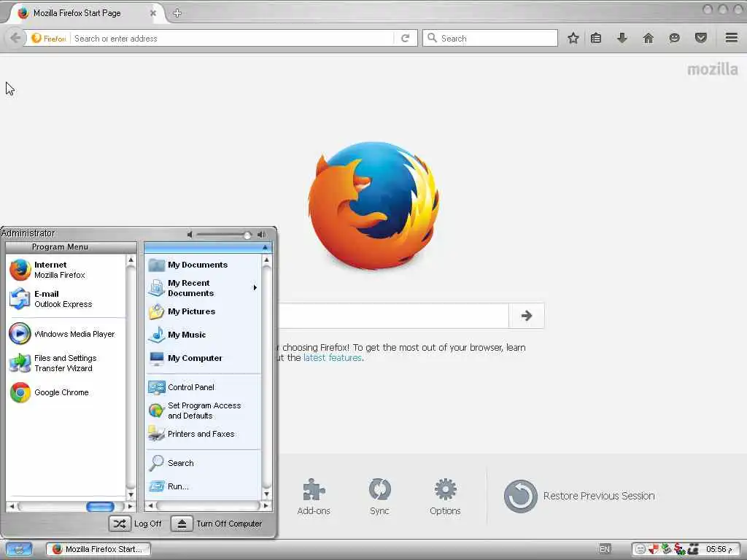
Task: Click the Log Off button
Action: (136, 524)
